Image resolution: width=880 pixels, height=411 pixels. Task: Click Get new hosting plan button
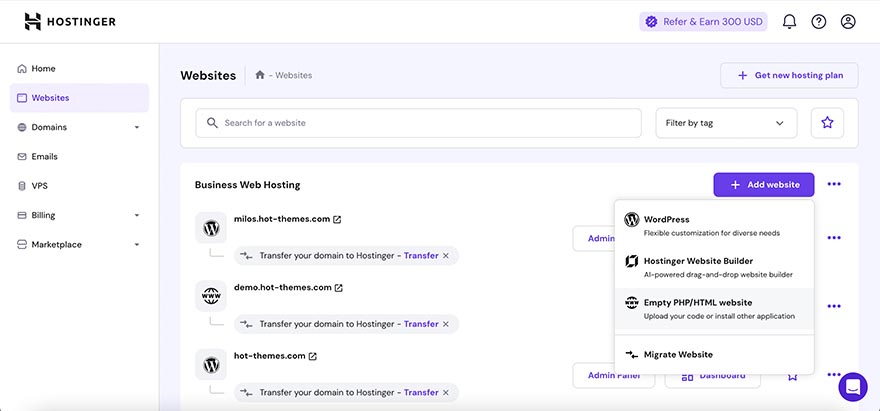coord(789,75)
